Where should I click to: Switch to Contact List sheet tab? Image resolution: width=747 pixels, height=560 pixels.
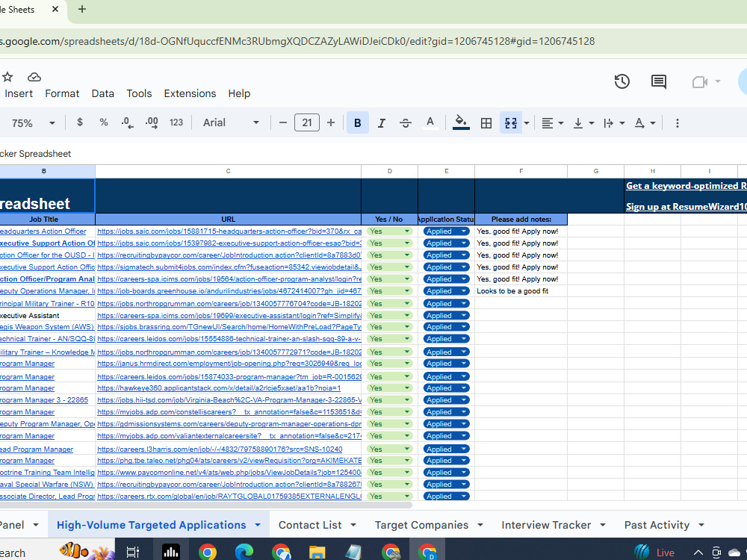coord(310,525)
